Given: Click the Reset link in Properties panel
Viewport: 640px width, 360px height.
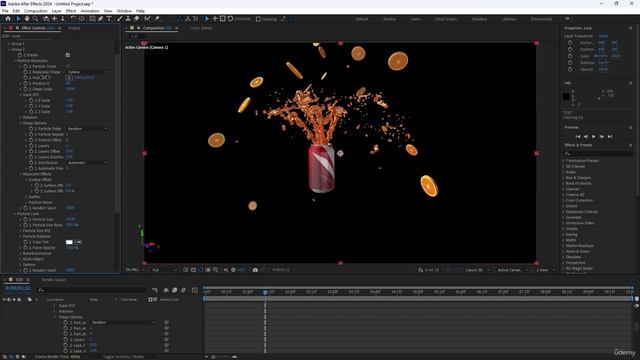Looking at the screenshot, I should pyautogui.click(x=603, y=36).
